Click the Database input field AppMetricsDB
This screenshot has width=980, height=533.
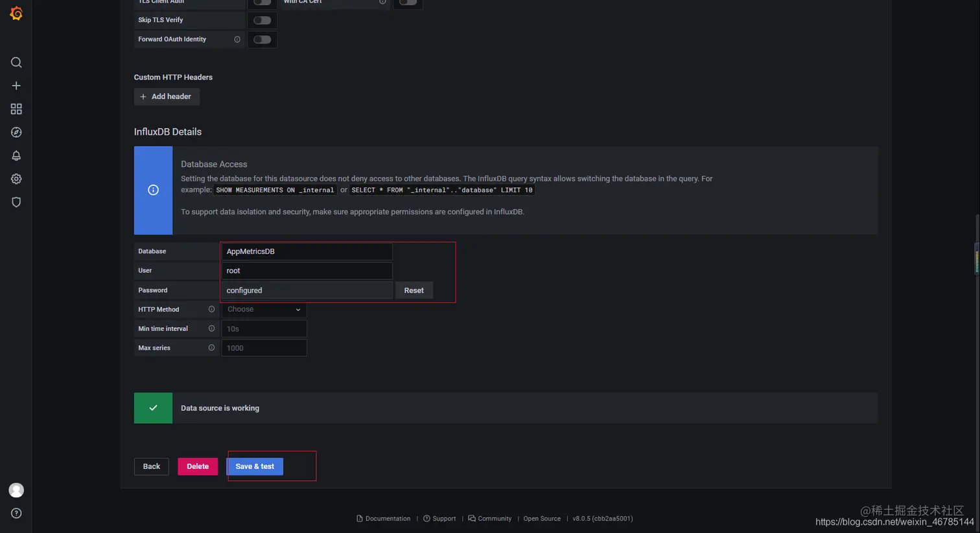coord(307,251)
